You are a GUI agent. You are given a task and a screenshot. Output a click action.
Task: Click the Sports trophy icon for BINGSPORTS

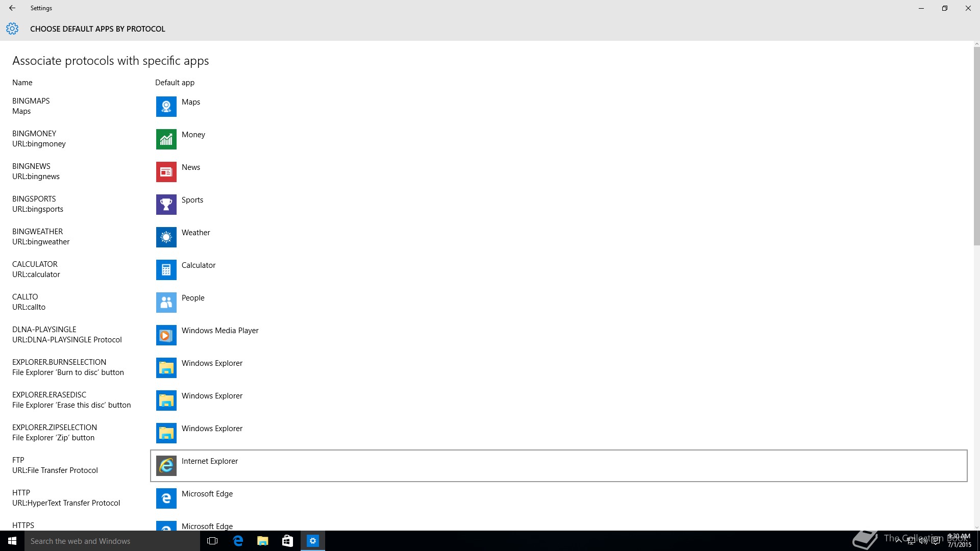pos(166,205)
